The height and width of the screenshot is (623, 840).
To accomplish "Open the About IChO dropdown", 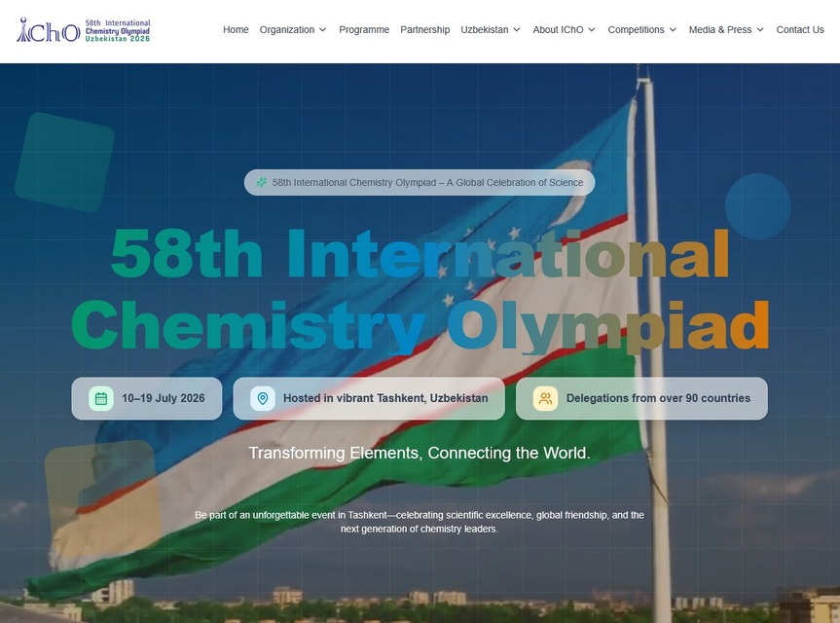I will [x=563, y=29].
